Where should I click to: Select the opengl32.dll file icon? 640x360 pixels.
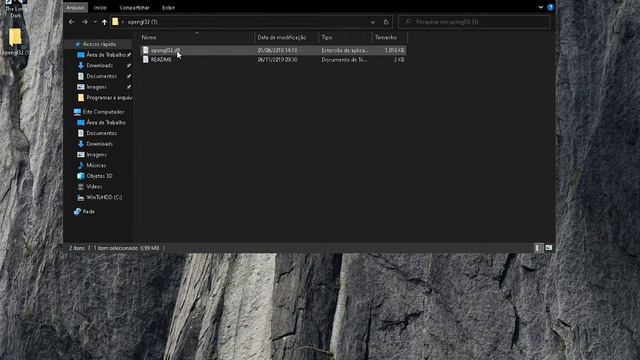point(146,50)
